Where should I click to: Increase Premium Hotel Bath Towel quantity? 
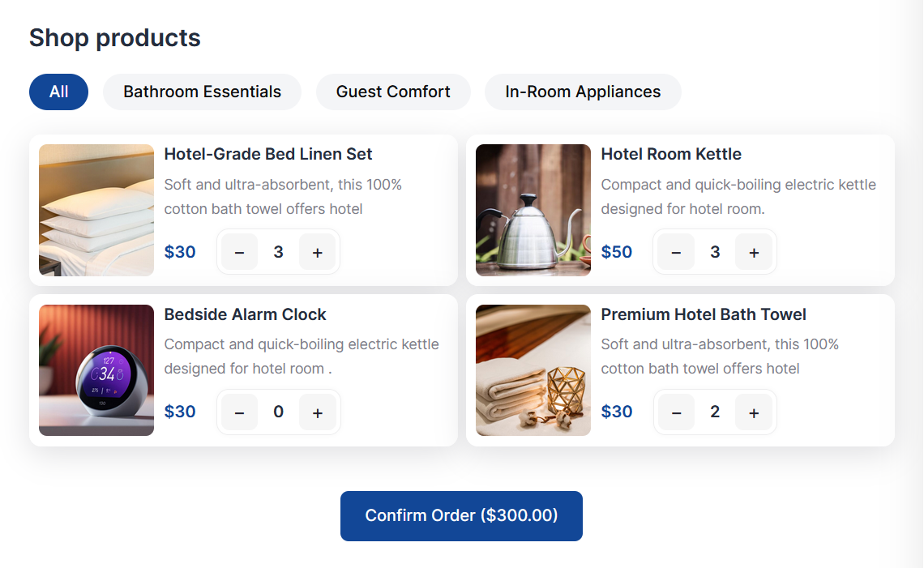tap(754, 412)
